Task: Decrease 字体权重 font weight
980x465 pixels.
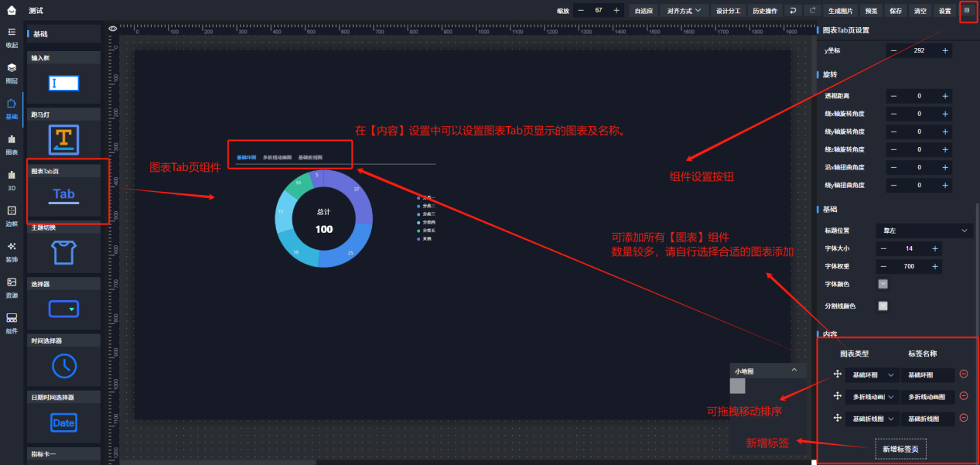Action: pyautogui.click(x=883, y=267)
